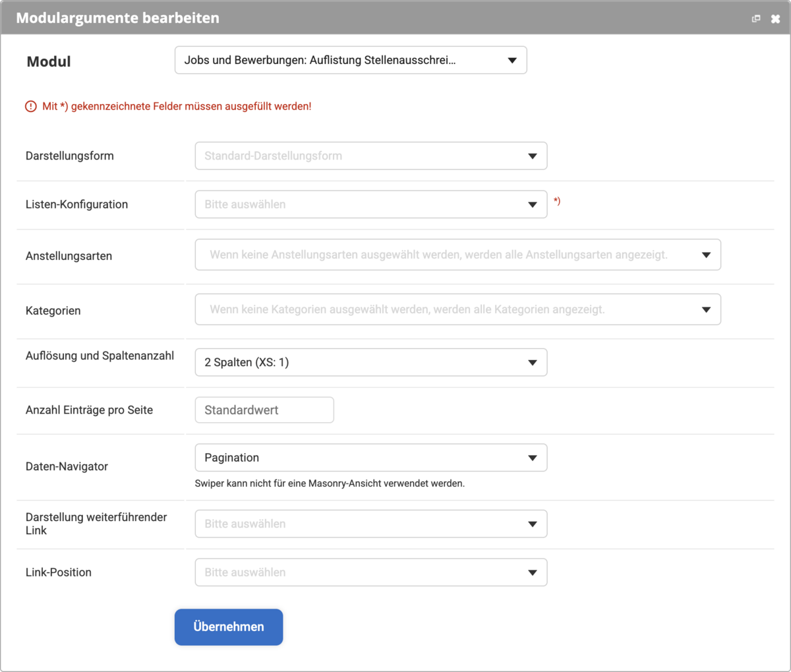Screen dimensions: 791x672
Task: Click the Link-Position label
Action: tap(59, 572)
